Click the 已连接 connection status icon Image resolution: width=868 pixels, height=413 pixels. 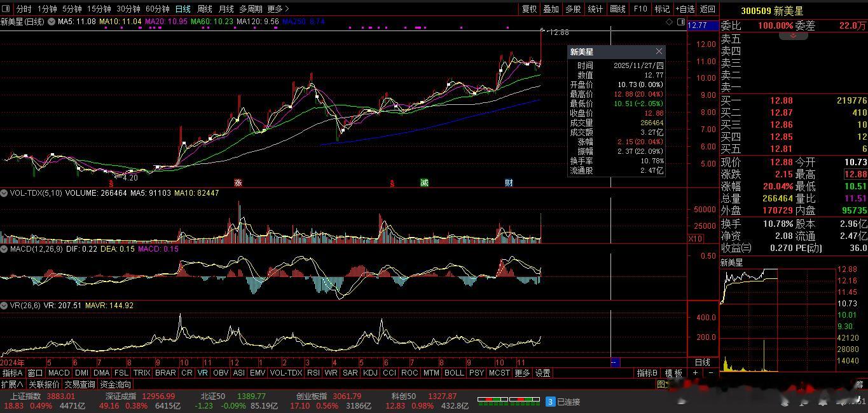point(551,402)
